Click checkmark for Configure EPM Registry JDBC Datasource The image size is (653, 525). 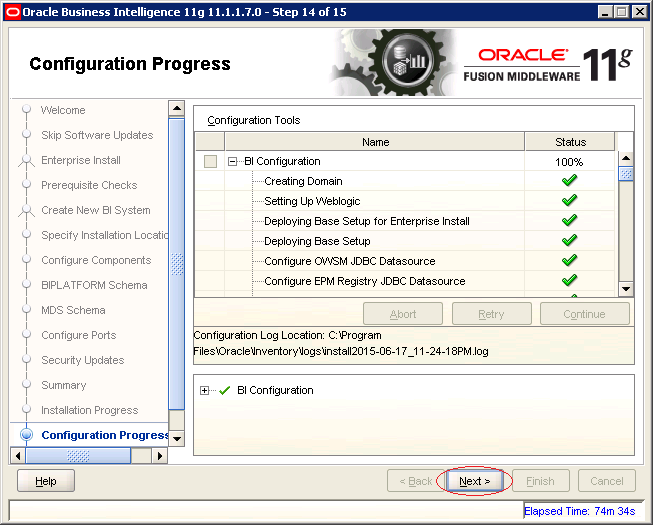(569, 280)
